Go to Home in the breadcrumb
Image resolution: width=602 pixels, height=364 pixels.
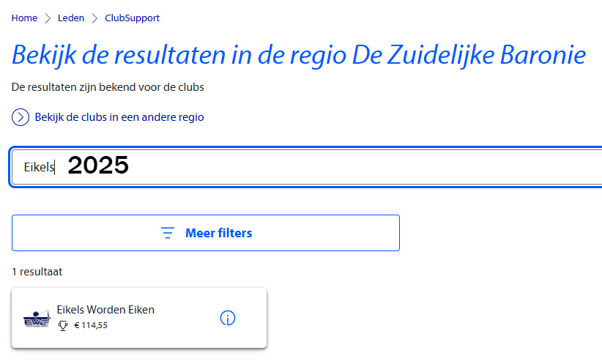click(24, 18)
